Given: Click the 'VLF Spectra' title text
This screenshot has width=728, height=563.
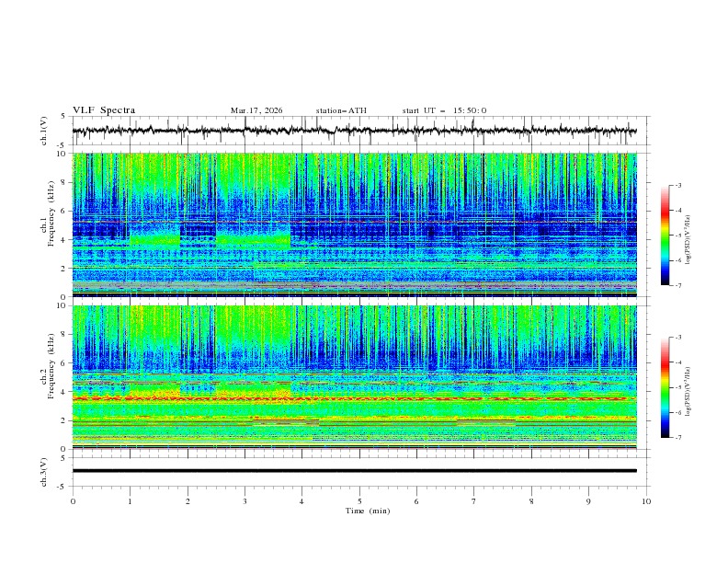Looking at the screenshot, I should click(x=104, y=110).
